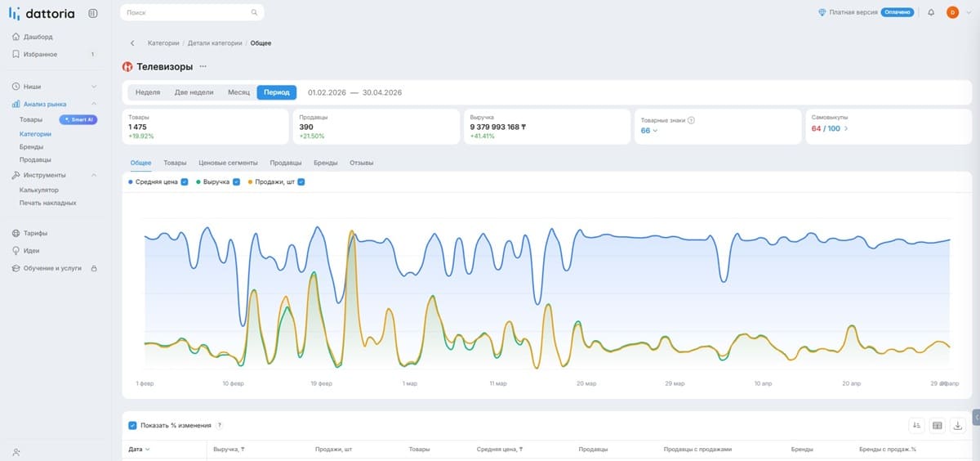Select the Две недели period button
Viewport: 980px width, 461px height.
tap(194, 92)
